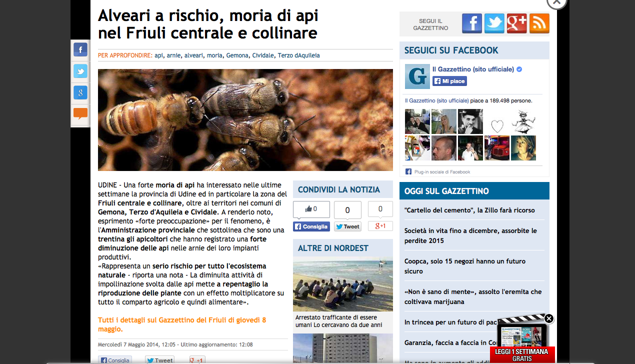Open the 'Terzo dAquileia' tag link
635x364 pixels.
299,55
